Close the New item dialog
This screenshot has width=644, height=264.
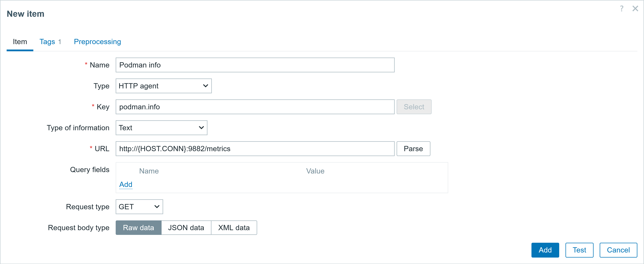[x=635, y=9]
